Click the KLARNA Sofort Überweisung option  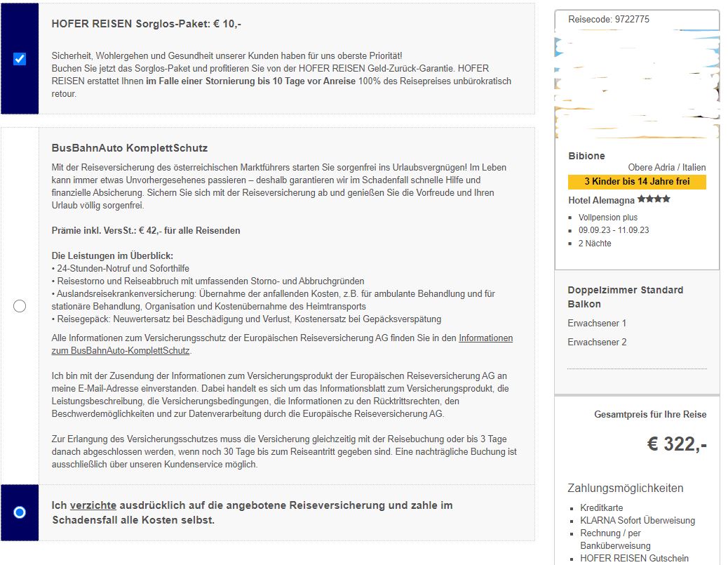tap(638, 520)
